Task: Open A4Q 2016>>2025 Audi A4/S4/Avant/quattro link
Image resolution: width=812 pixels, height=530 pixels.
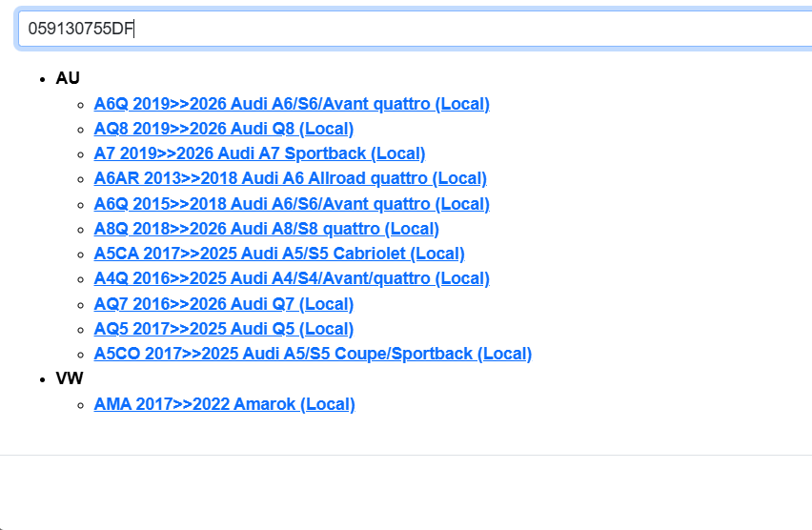Action: point(291,278)
